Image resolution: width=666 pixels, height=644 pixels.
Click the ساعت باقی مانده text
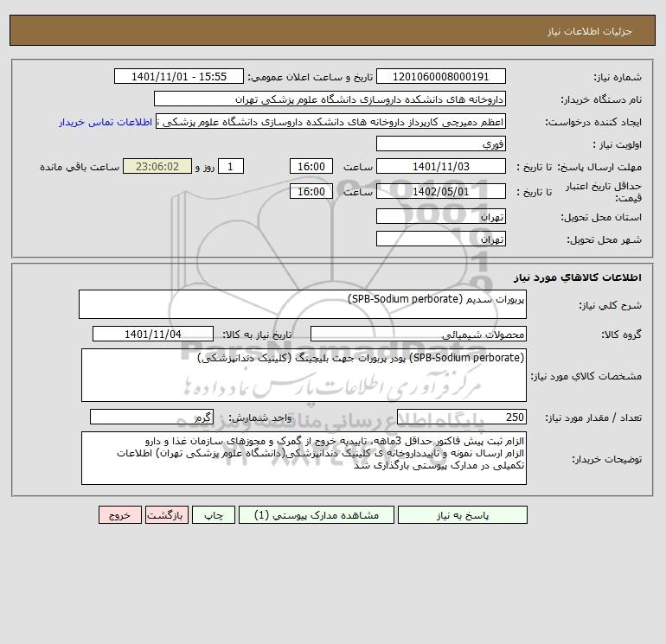point(80,167)
